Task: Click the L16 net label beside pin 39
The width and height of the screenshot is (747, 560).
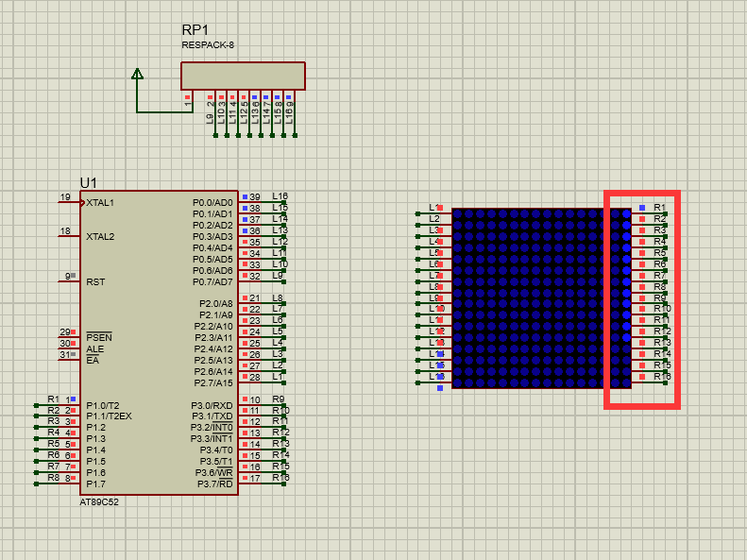Action: (280, 196)
